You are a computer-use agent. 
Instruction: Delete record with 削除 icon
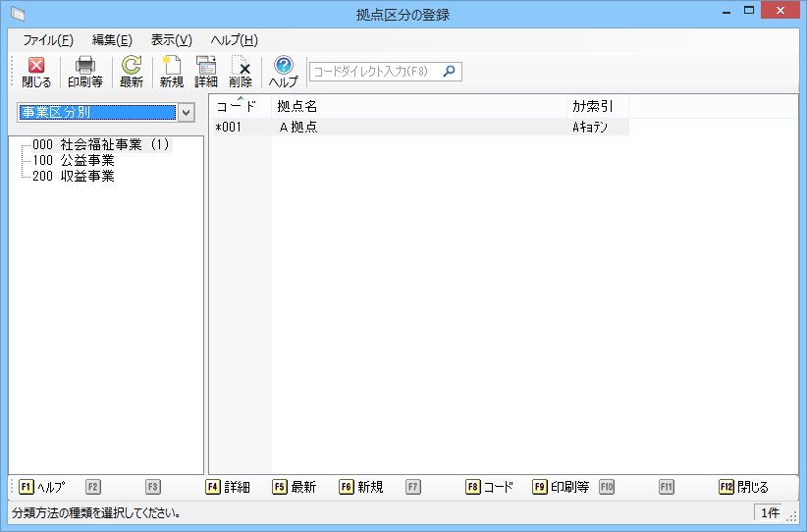tap(241, 72)
